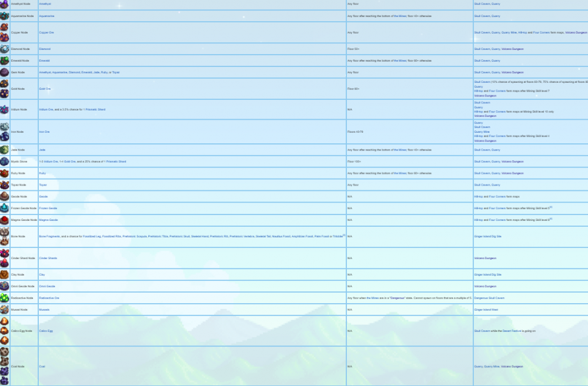Screen dimensions: 588x386
Task: Open the Radioactive Node image
Action: tap(5, 298)
